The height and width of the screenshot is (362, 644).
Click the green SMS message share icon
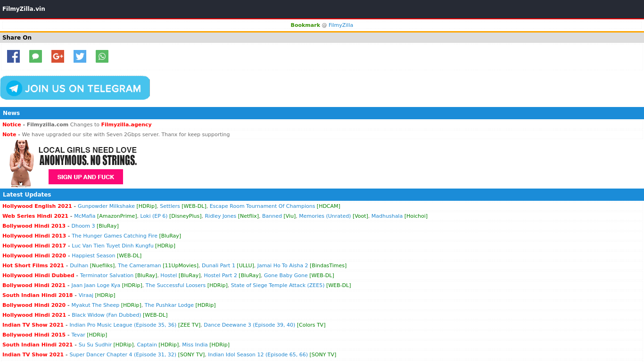tap(35, 57)
